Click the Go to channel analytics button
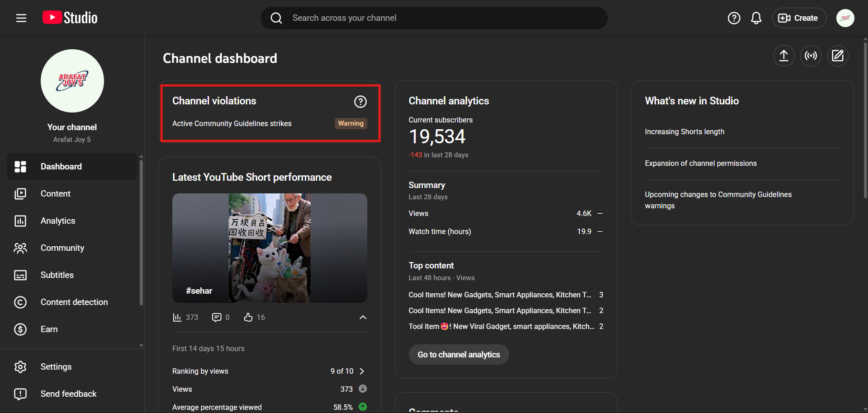Viewport: 868px width, 413px height. [459, 355]
